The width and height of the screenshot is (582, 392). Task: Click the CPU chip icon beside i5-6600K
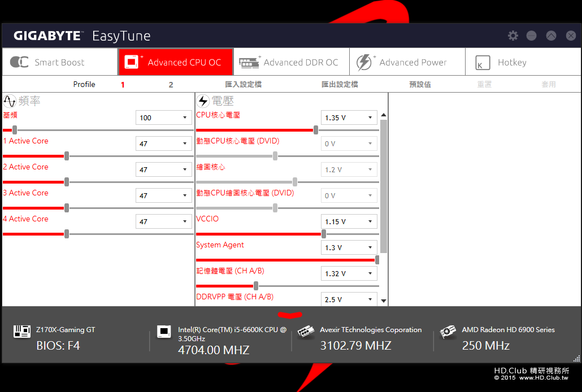point(164,332)
